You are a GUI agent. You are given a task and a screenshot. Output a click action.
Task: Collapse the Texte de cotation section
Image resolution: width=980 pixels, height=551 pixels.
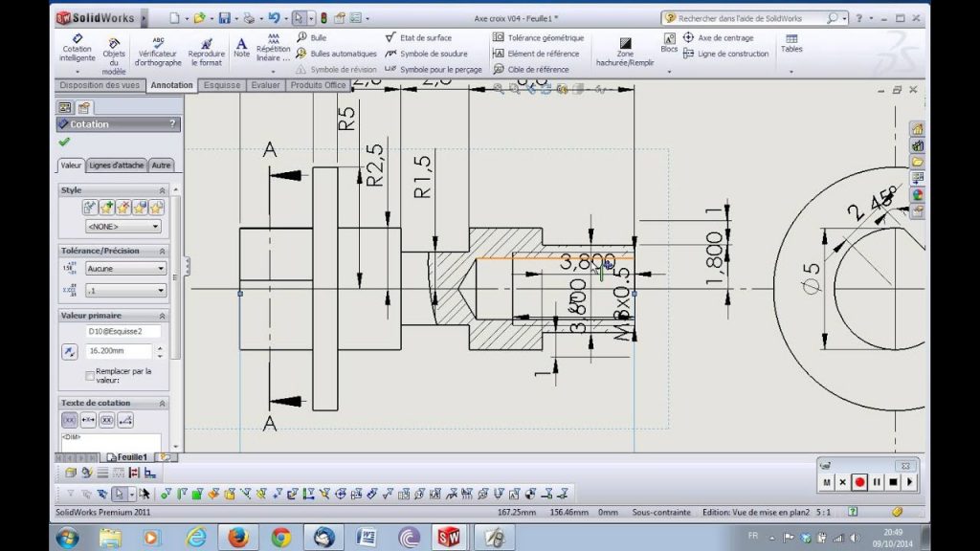[x=163, y=403]
